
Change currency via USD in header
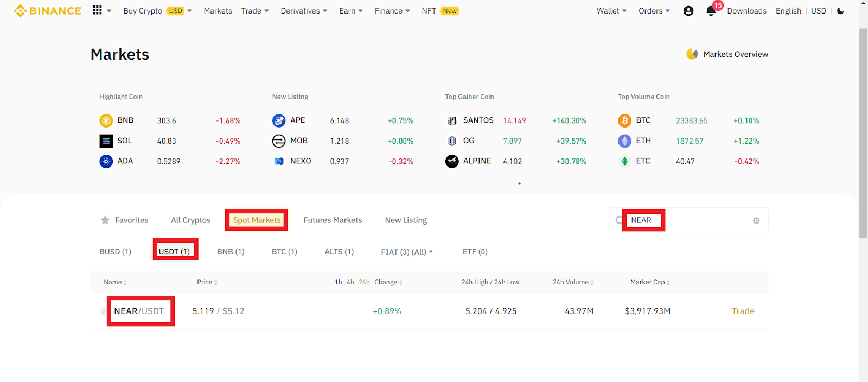(x=819, y=11)
